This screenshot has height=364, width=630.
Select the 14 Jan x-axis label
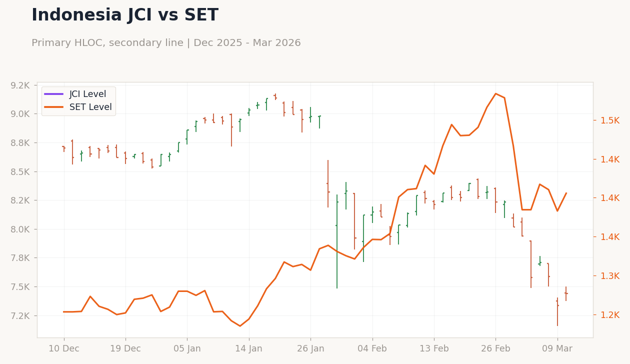click(x=249, y=349)
